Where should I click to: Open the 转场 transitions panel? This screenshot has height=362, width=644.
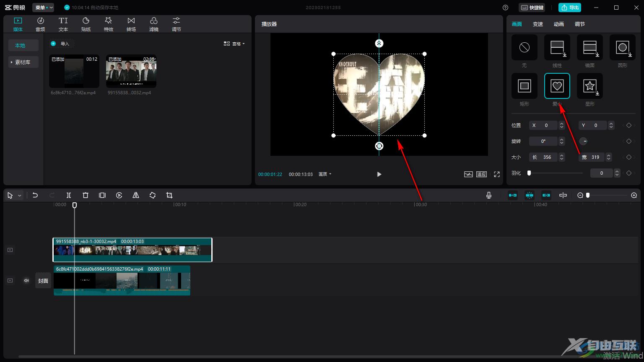point(131,24)
